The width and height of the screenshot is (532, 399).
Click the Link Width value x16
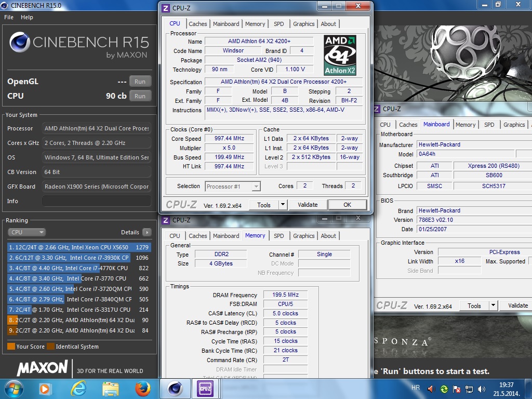[x=459, y=261]
